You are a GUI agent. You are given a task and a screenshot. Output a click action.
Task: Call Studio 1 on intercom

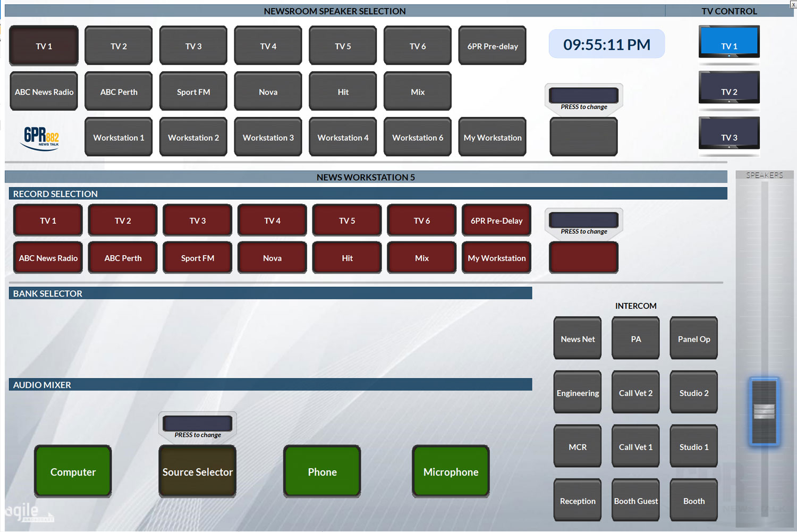694,447
